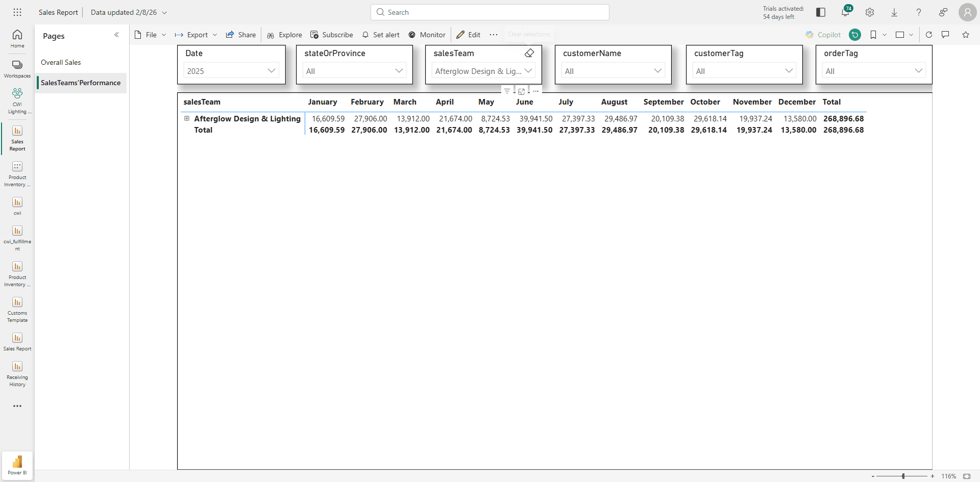
Task: Click Set alert button
Action: click(x=381, y=35)
